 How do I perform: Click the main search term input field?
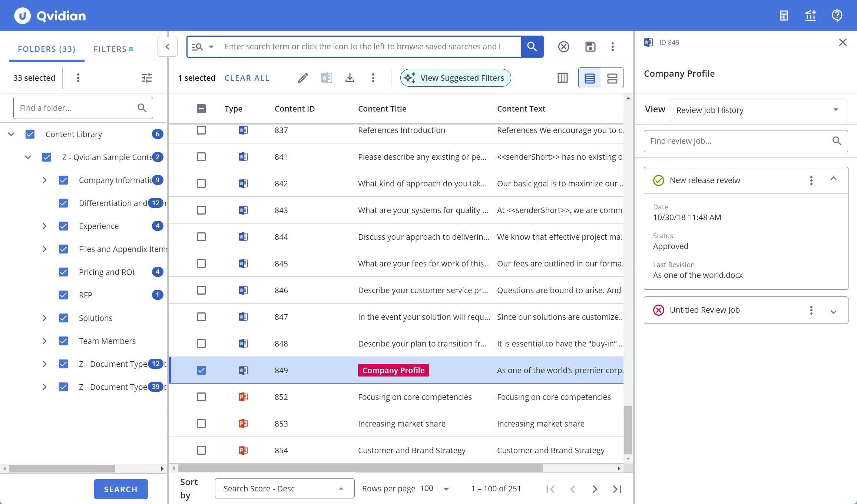370,47
